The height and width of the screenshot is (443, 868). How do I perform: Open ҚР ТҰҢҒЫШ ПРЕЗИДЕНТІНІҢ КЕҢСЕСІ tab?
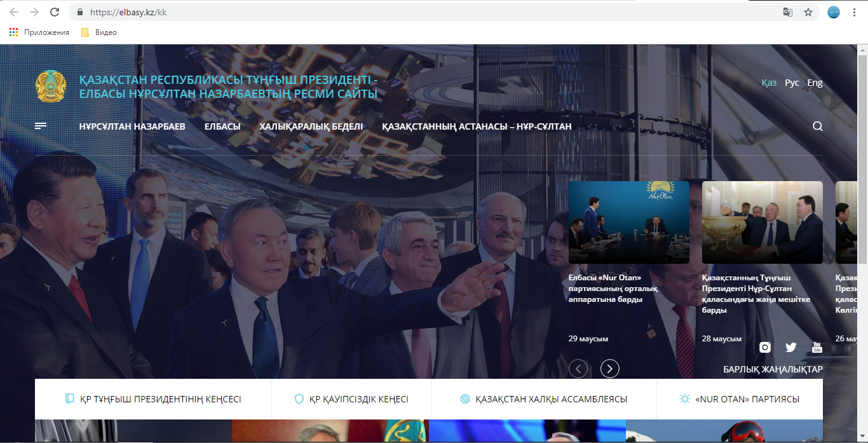(153, 399)
